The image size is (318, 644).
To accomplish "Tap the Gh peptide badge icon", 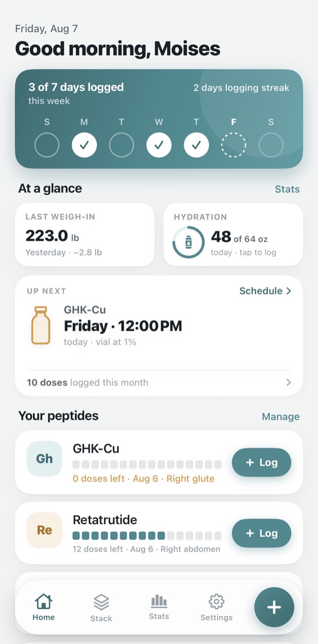I will (x=44, y=459).
